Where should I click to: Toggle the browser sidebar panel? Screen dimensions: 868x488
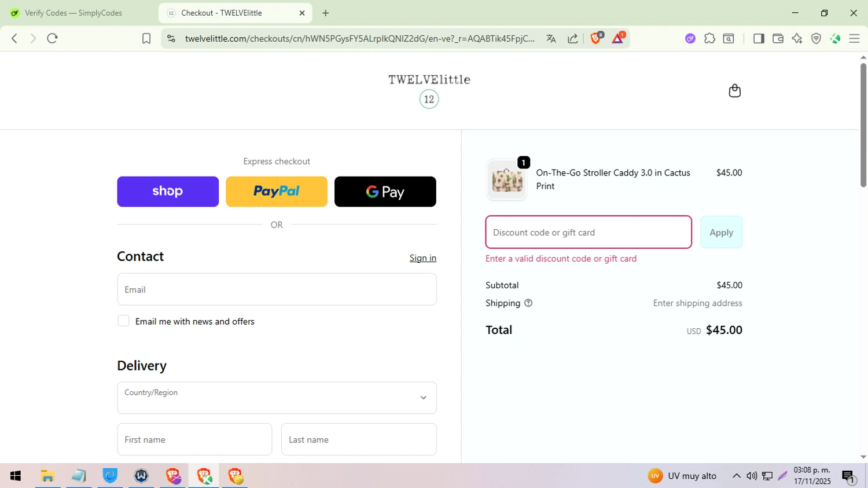(759, 39)
